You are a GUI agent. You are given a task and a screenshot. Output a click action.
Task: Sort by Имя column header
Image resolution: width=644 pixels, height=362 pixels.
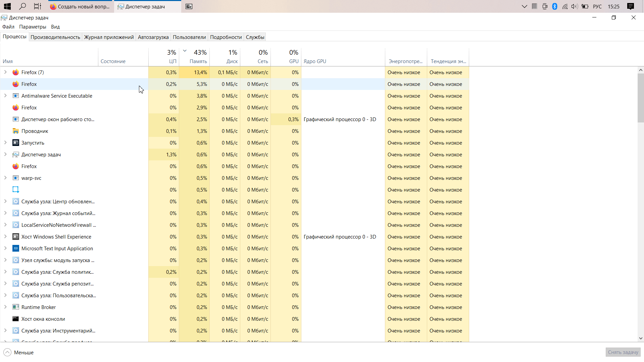pyautogui.click(x=49, y=57)
